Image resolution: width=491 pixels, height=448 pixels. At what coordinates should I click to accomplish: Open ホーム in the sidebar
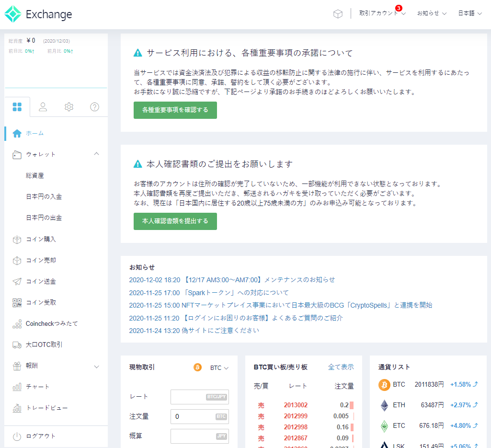[35, 134]
